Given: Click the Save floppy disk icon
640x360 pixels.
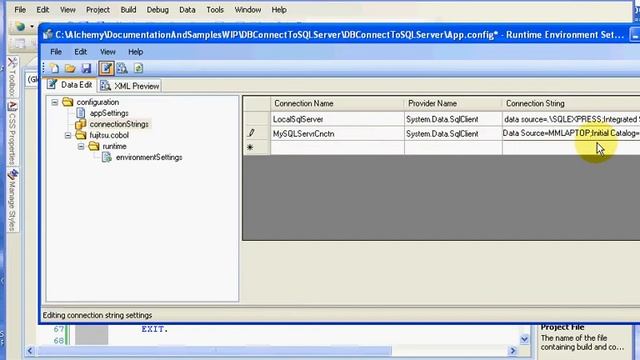Looking at the screenshot, I should [86, 68].
